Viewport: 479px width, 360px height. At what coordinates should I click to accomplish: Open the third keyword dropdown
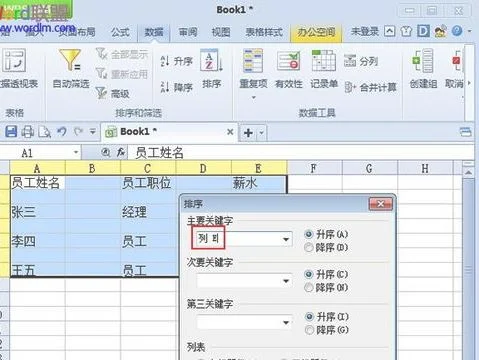click(286, 322)
